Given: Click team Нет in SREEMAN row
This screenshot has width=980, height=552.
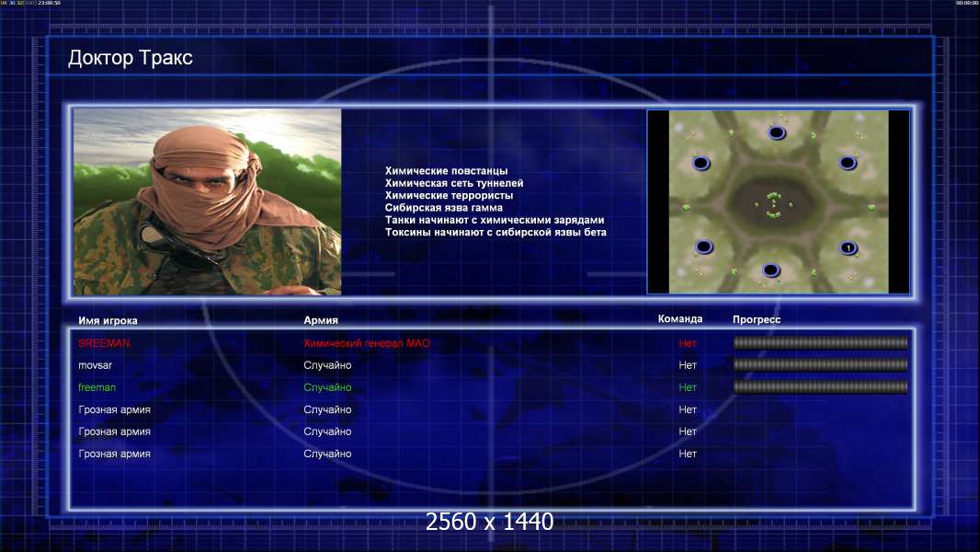Looking at the screenshot, I should pos(688,343).
